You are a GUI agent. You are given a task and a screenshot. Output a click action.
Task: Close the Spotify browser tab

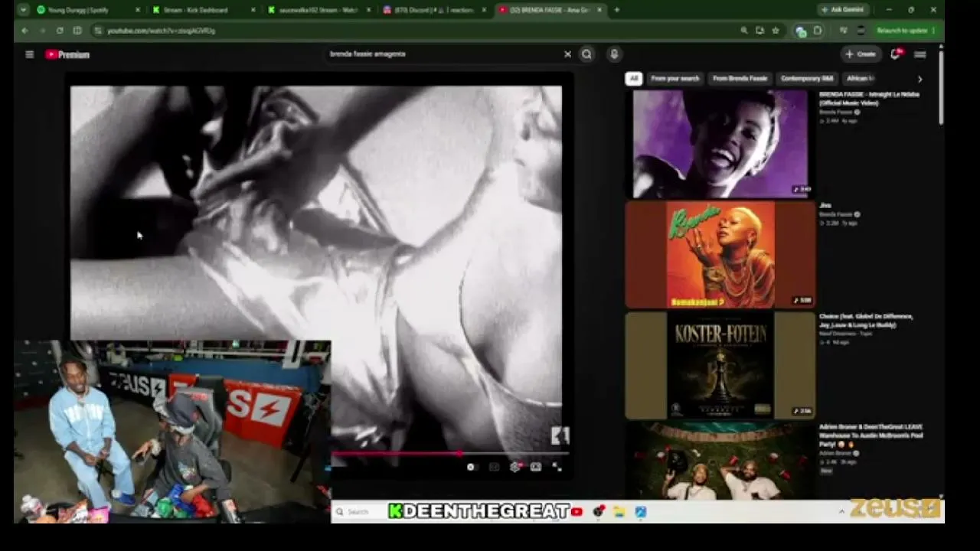coord(138,10)
